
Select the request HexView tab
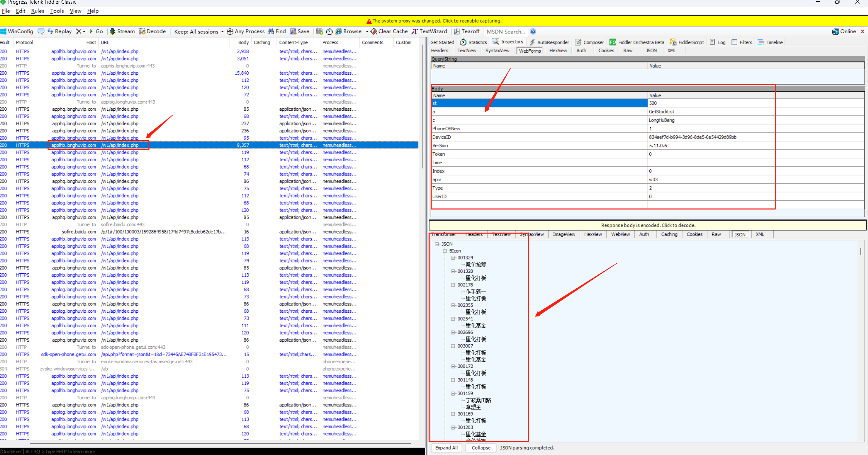(x=558, y=51)
